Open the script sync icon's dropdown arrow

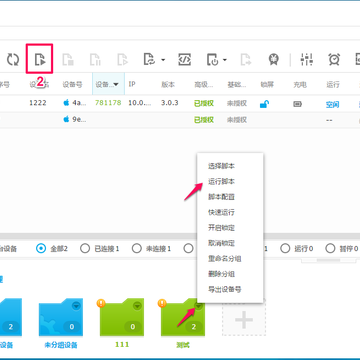click(163, 60)
